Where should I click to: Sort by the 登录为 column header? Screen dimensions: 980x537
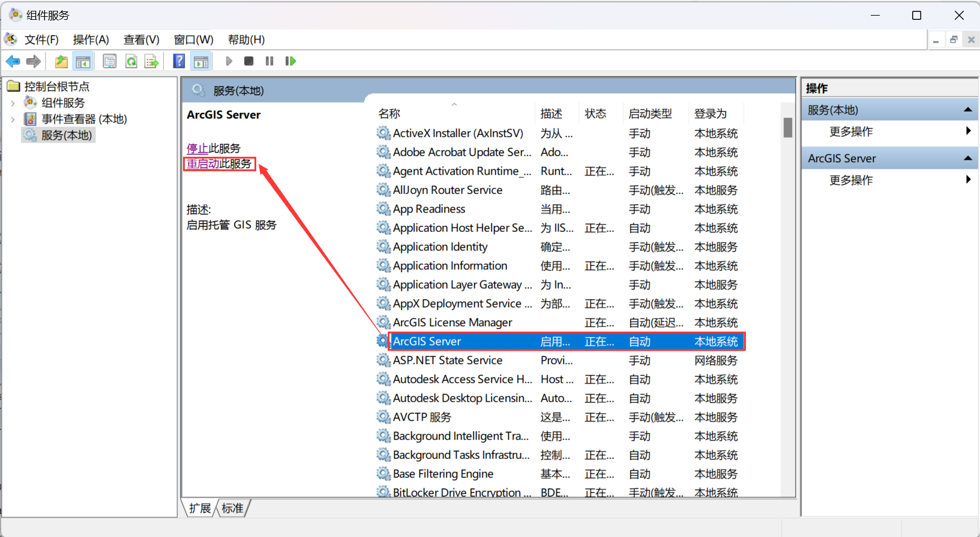[716, 114]
